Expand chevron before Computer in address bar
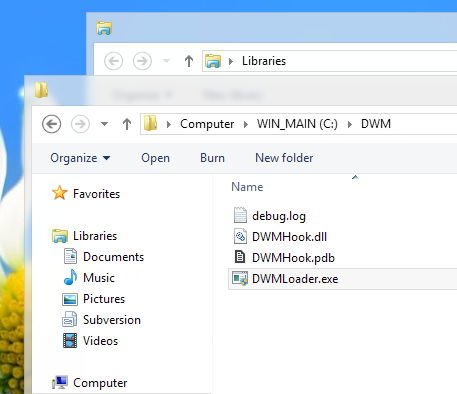The height and width of the screenshot is (394, 457). [x=169, y=124]
